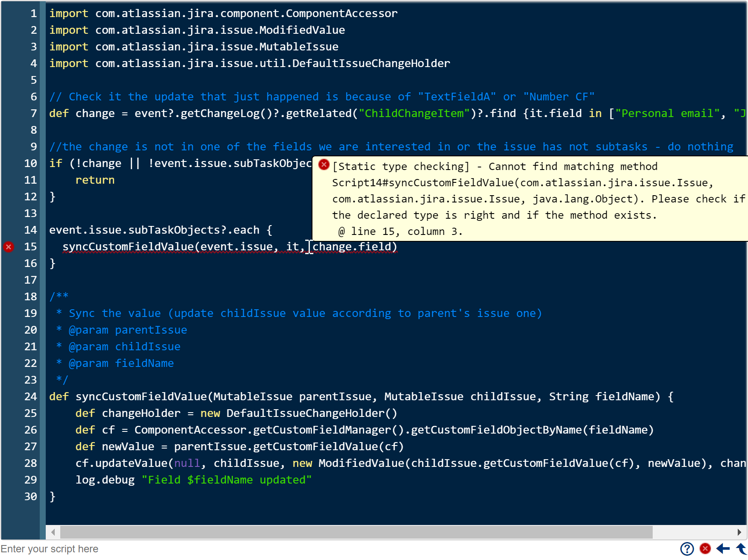Click the '@param fieldName' comment line

coord(115,363)
